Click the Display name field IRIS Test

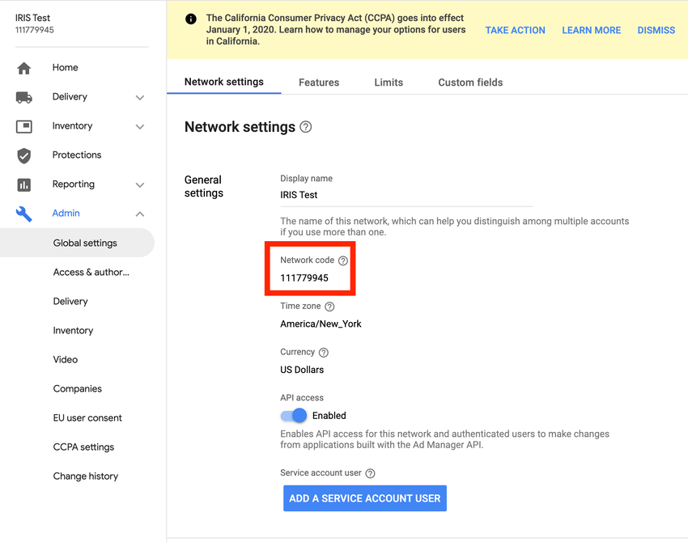pos(406,195)
